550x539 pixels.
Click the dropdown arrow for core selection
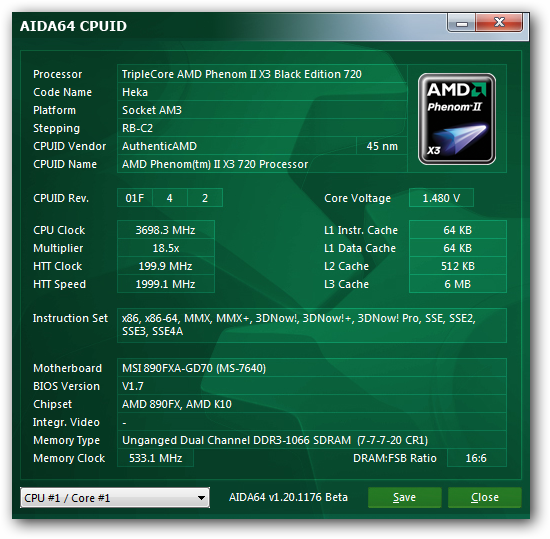click(201, 498)
